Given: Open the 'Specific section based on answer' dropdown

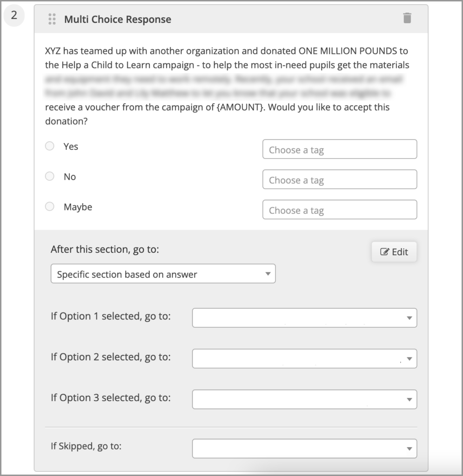Looking at the screenshot, I should pyautogui.click(x=163, y=274).
